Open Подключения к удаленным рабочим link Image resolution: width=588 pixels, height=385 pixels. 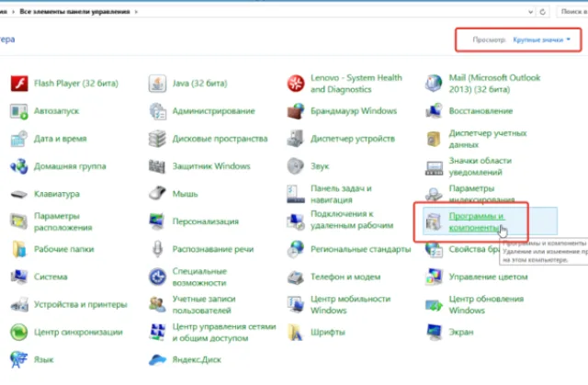pos(352,220)
